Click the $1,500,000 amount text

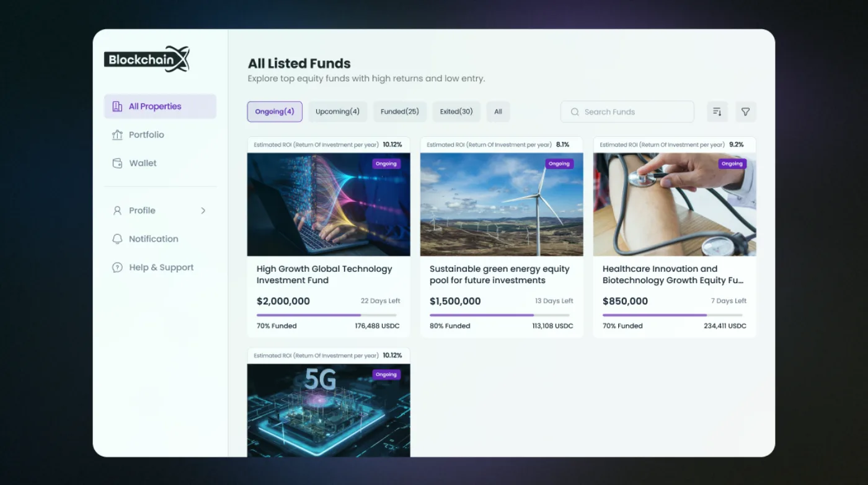[x=455, y=302]
